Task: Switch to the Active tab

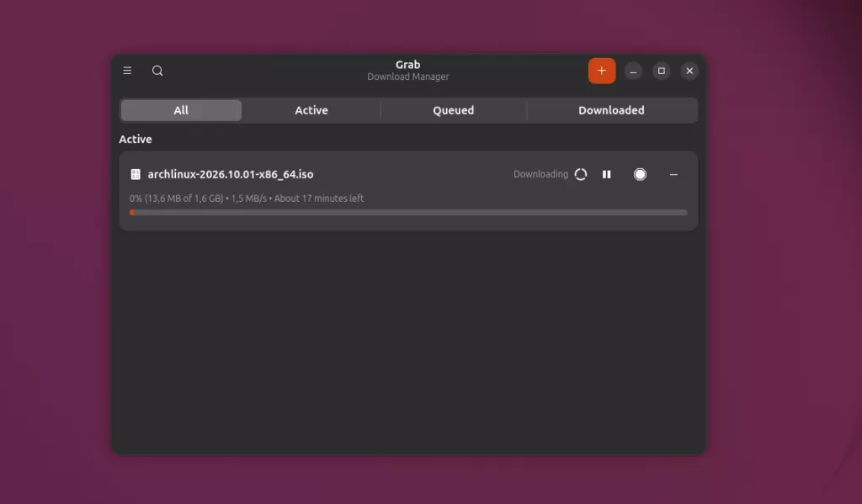Action: point(311,110)
